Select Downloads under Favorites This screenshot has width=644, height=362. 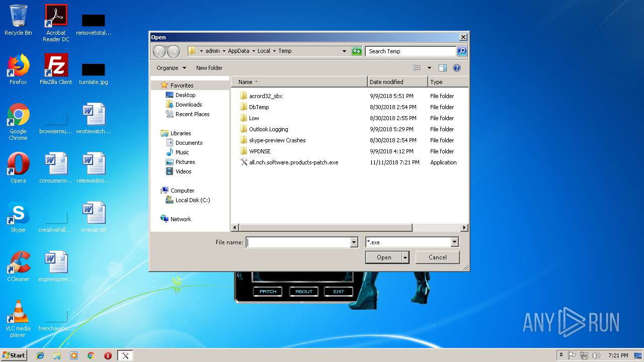[x=189, y=105]
